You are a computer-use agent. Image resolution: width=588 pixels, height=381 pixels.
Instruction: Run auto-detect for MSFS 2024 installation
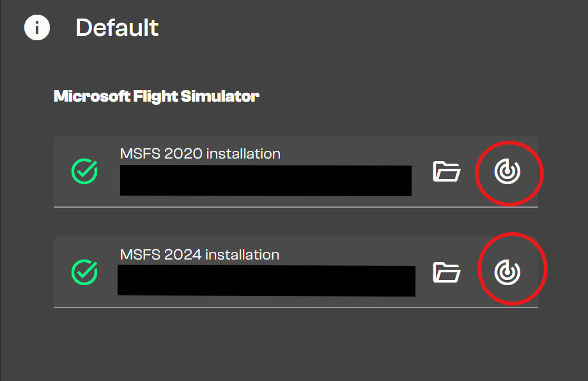tap(507, 272)
